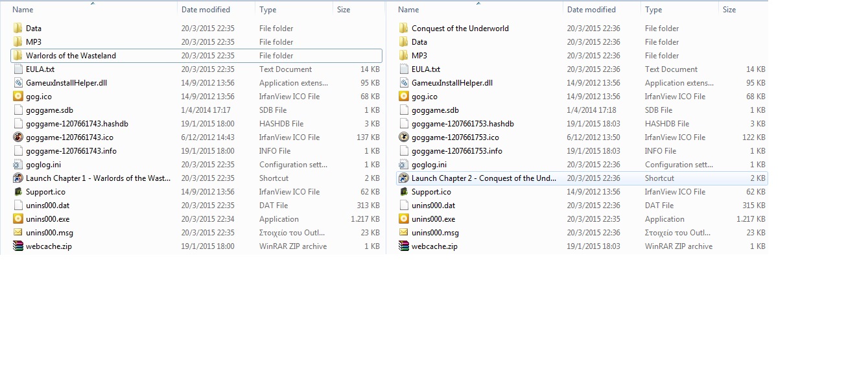Select goggame-1207661753.info file name

tap(457, 151)
